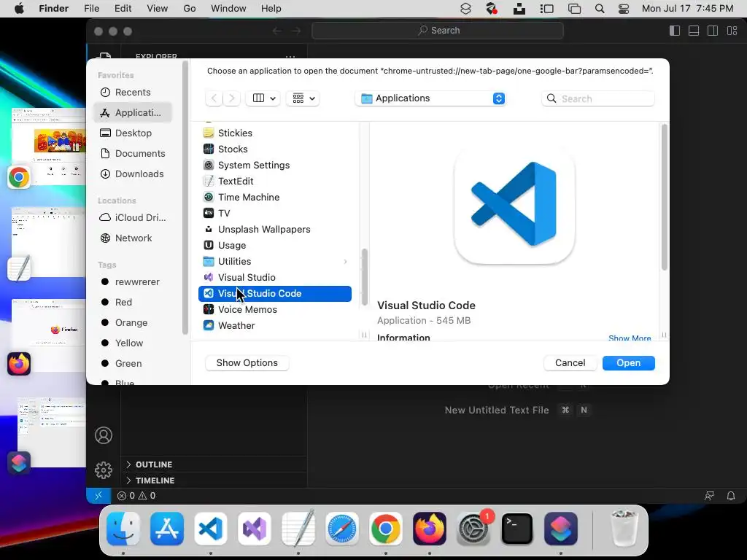This screenshot has width=747, height=560.
Task: Open the Applications location dropdown
Action: coord(430,98)
